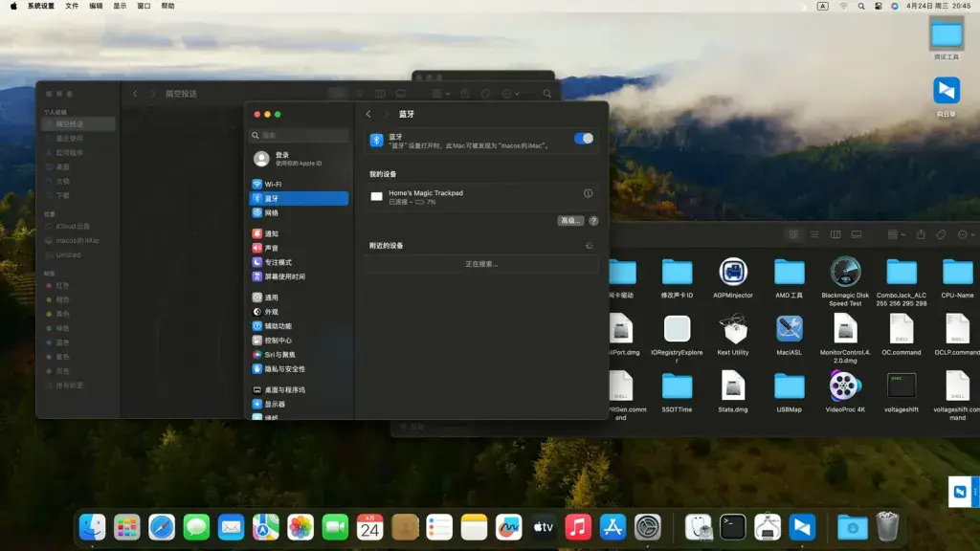
Task: Switch the file-icons Finder window to column view
Action: (x=835, y=235)
